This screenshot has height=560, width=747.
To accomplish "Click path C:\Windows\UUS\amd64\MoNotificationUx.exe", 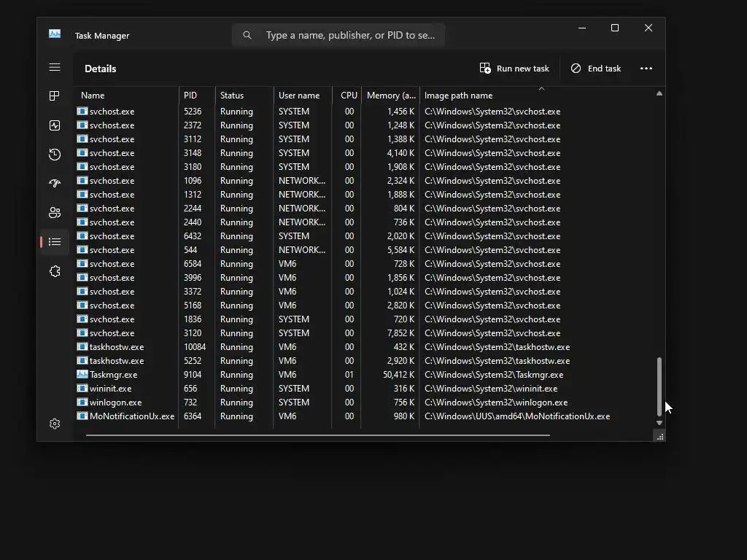I will pyautogui.click(x=517, y=416).
